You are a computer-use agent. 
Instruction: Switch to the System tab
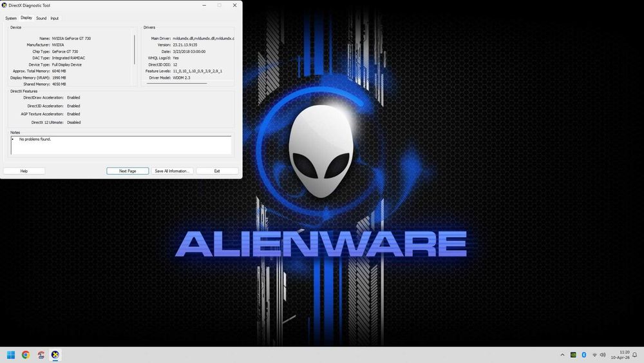(11, 18)
